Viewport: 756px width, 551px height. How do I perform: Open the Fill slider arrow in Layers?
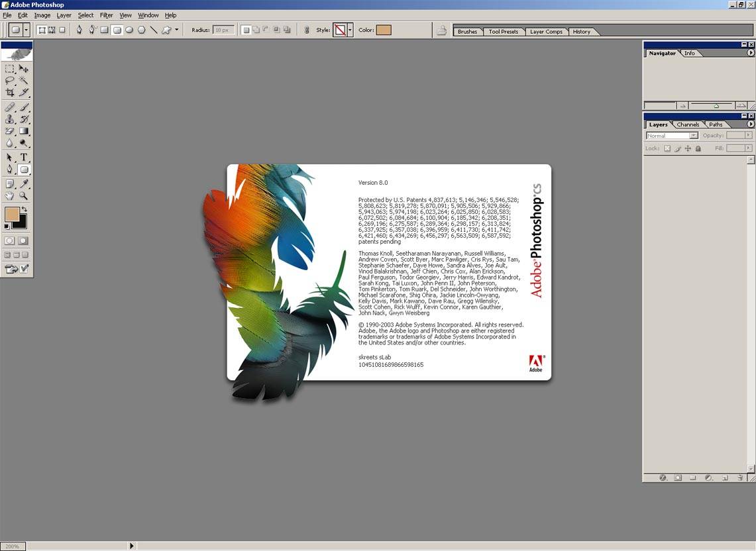click(x=748, y=148)
